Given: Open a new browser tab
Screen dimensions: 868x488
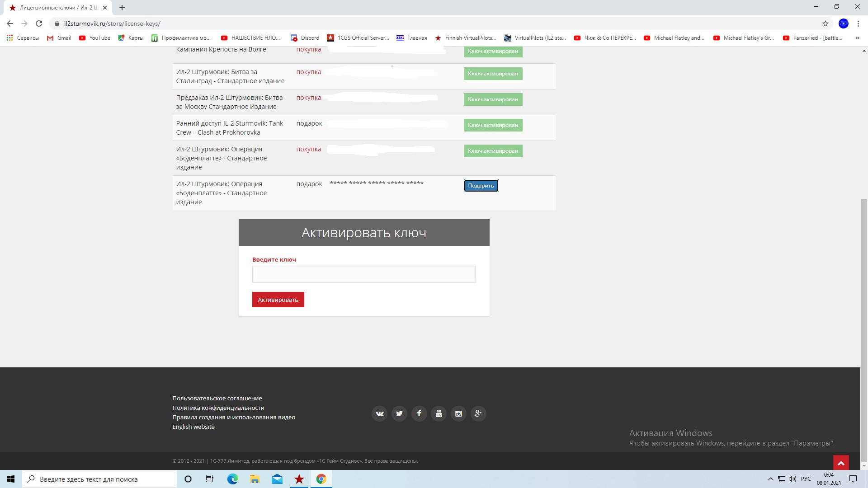Looking at the screenshot, I should [x=122, y=8].
